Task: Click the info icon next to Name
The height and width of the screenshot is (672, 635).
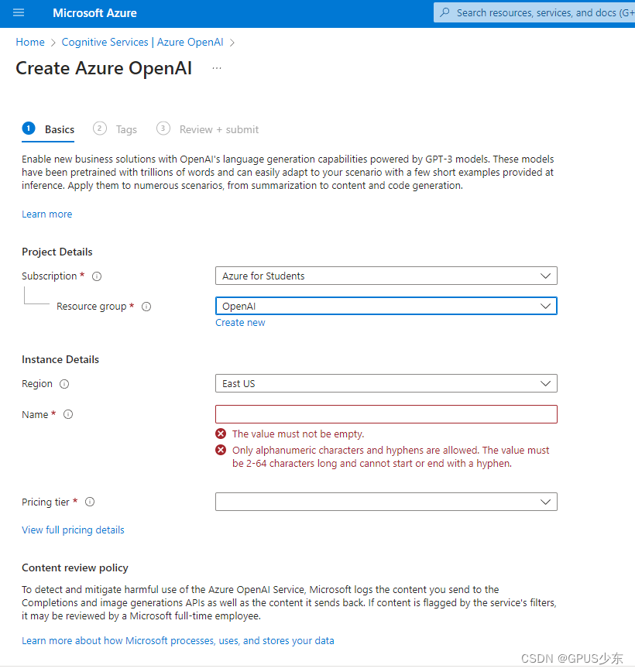Action: pos(68,414)
